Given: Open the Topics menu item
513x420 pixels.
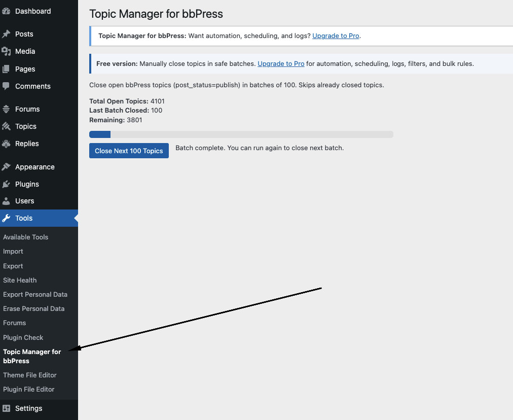Looking at the screenshot, I should [26, 126].
